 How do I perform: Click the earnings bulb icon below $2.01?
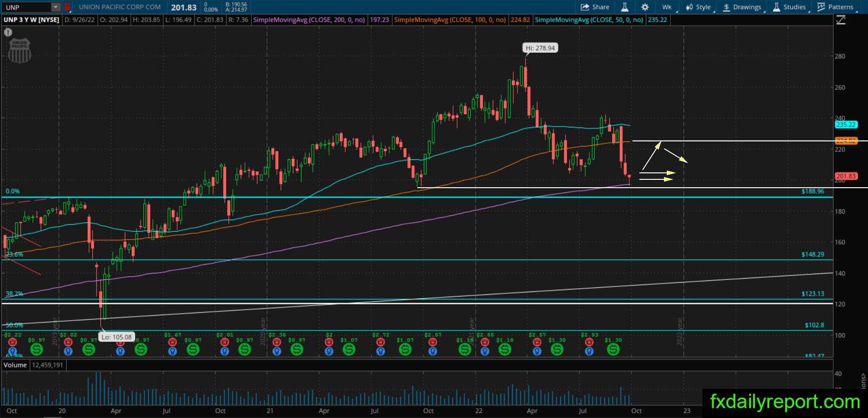[x=224, y=351]
